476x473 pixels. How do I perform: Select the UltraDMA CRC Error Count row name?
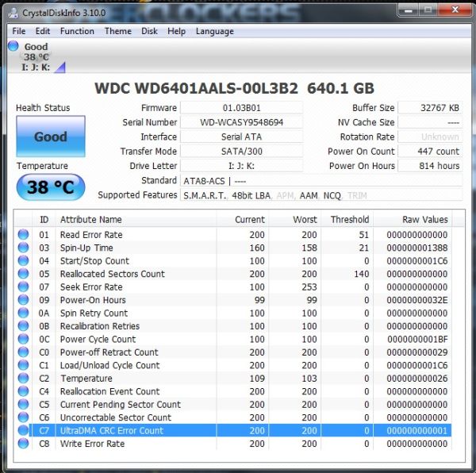pyautogui.click(x=112, y=430)
